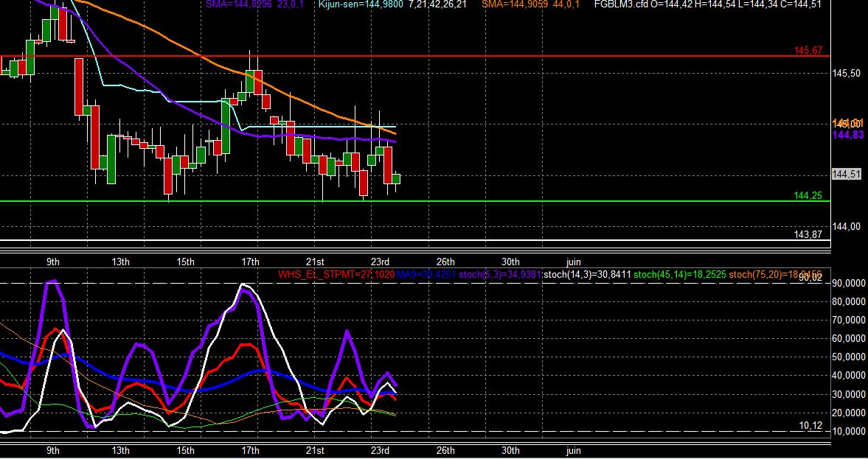Click the 10,0000 oscillator scale value
The width and height of the screenshot is (868, 459).
[x=849, y=431]
